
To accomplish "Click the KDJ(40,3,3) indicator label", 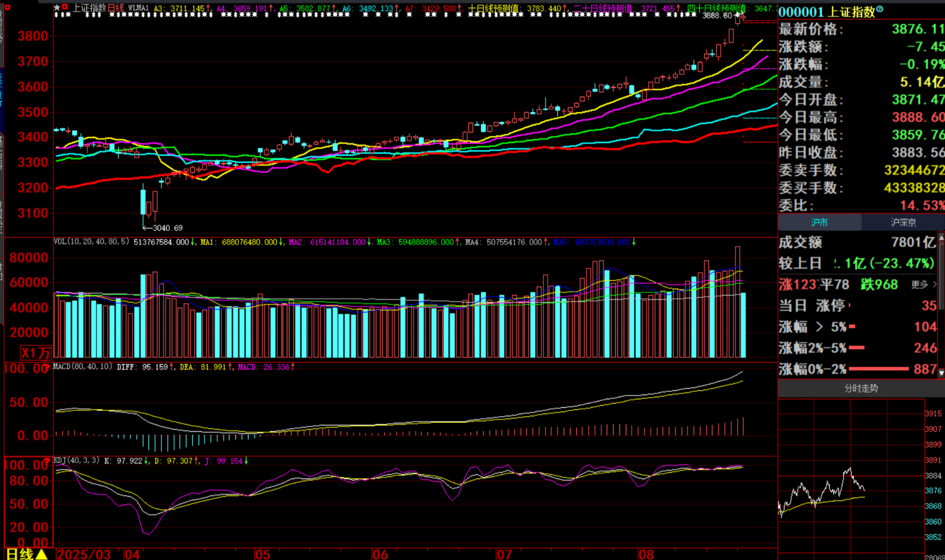I will (77, 461).
